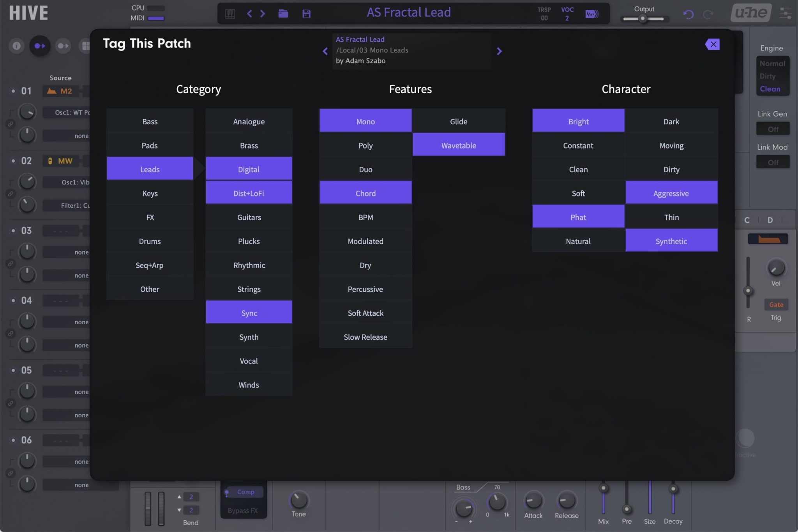Click the redo arrow icon
This screenshot has height=532, width=798.
[708, 14]
